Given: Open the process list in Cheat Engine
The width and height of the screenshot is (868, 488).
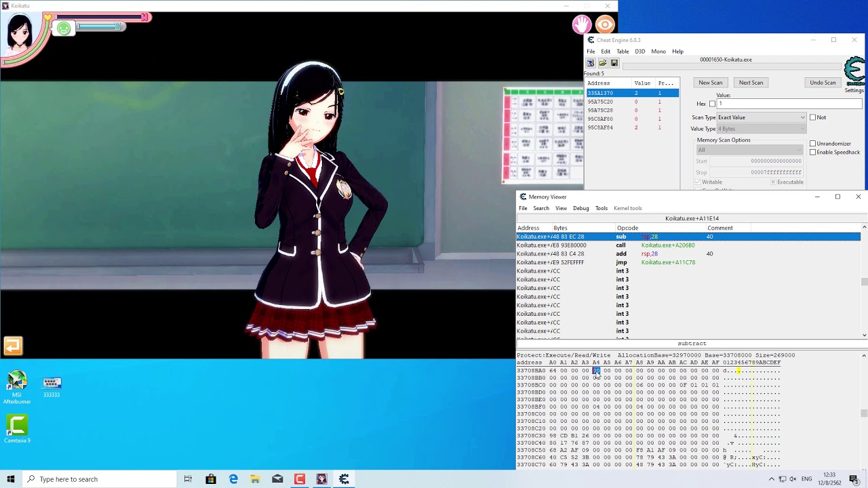Looking at the screenshot, I should pos(591,63).
